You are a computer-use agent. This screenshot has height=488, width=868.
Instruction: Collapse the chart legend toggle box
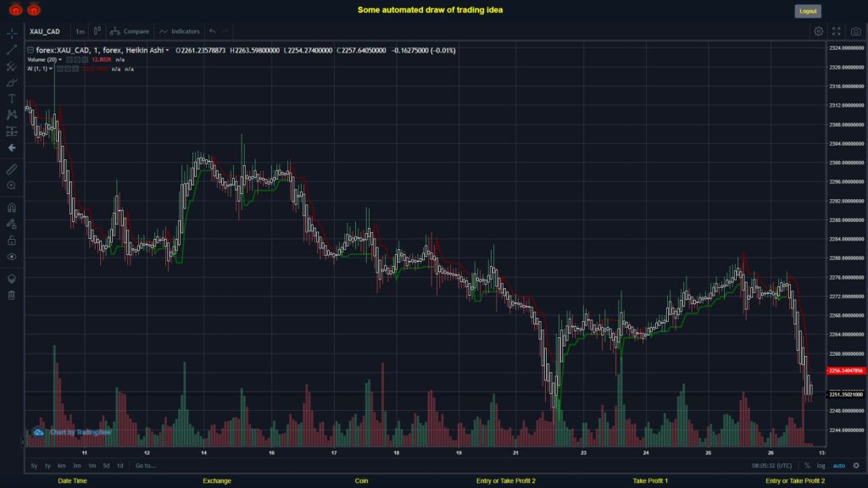point(31,50)
